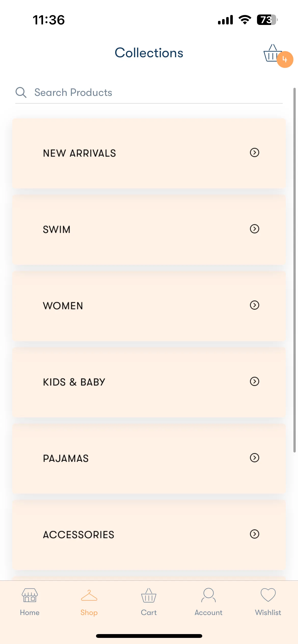Screen dimensions: 298x644
Task: Tap the magnifying glass search icon
Action: point(21,92)
